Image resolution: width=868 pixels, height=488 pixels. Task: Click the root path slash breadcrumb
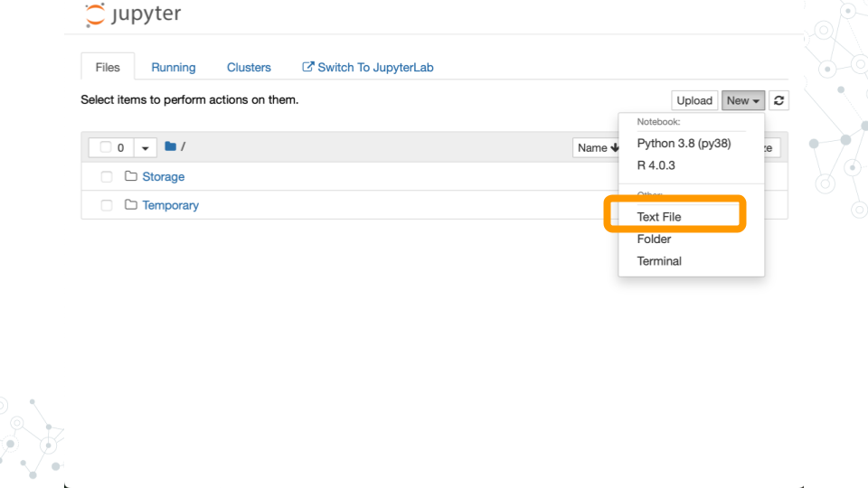[x=184, y=146]
